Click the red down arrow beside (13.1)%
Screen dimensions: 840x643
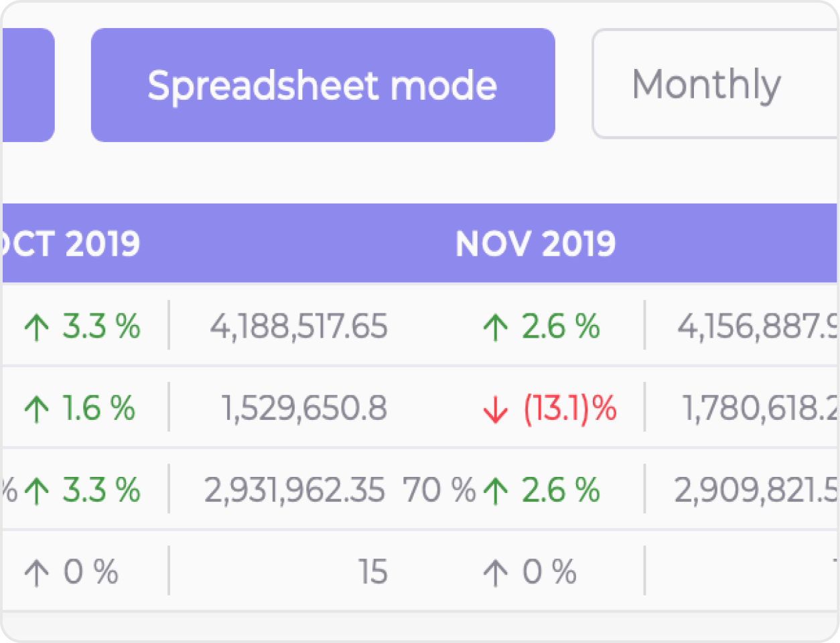[x=495, y=410]
